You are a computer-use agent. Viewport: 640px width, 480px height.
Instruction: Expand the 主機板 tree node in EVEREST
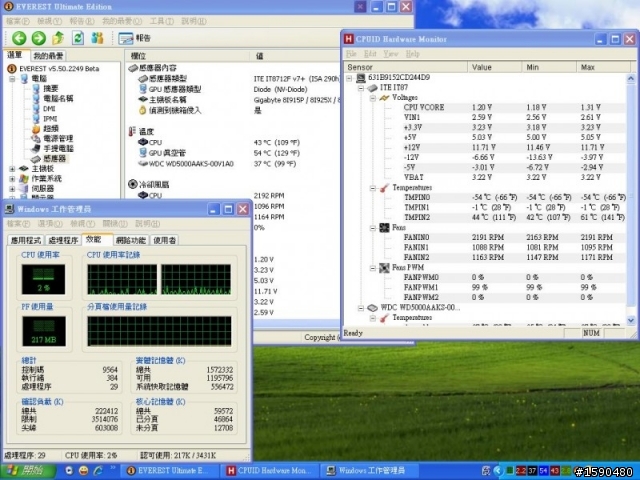pyautogui.click(x=12, y=169)
